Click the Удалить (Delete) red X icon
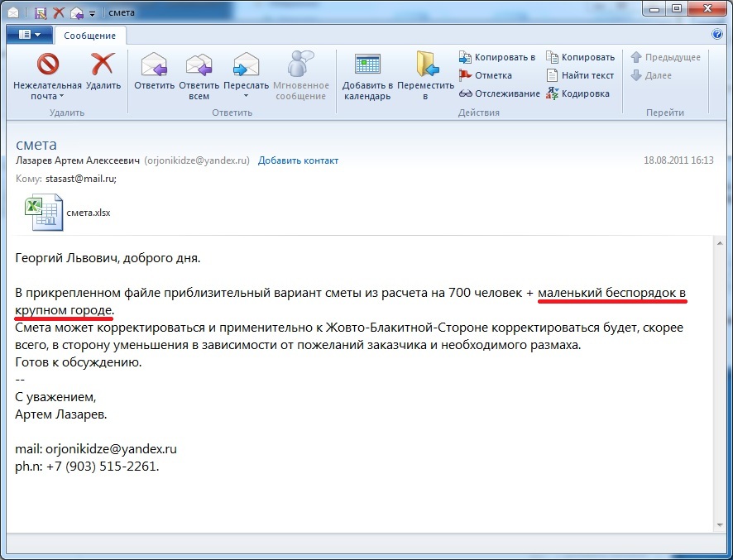733x560 pixels. click(103, 65)
